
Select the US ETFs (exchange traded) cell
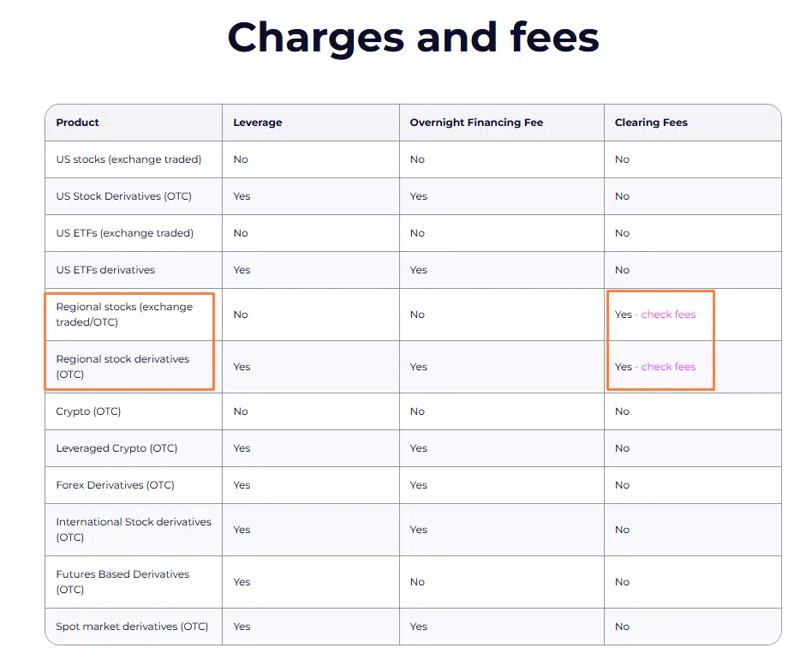pos(124,233)
